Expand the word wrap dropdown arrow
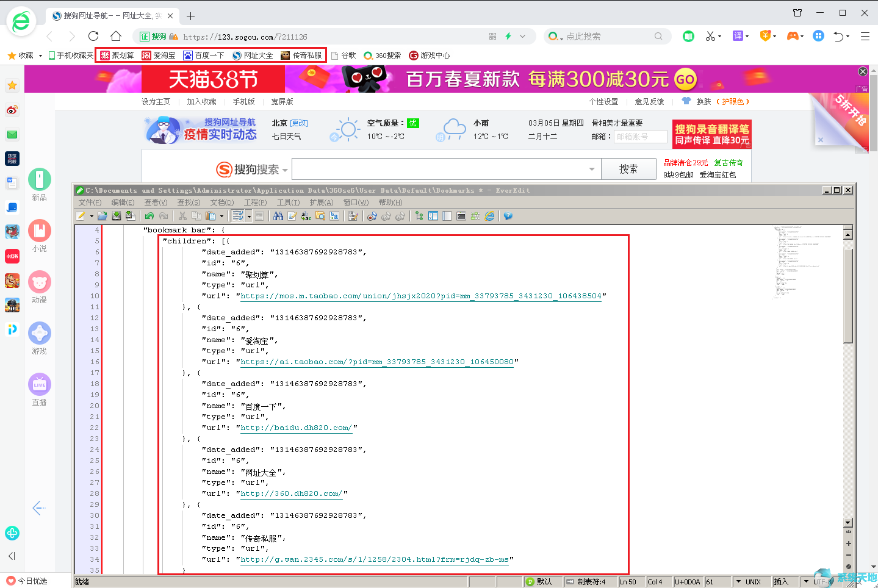This screenshot has width=878, height=588. pos(249,216)
